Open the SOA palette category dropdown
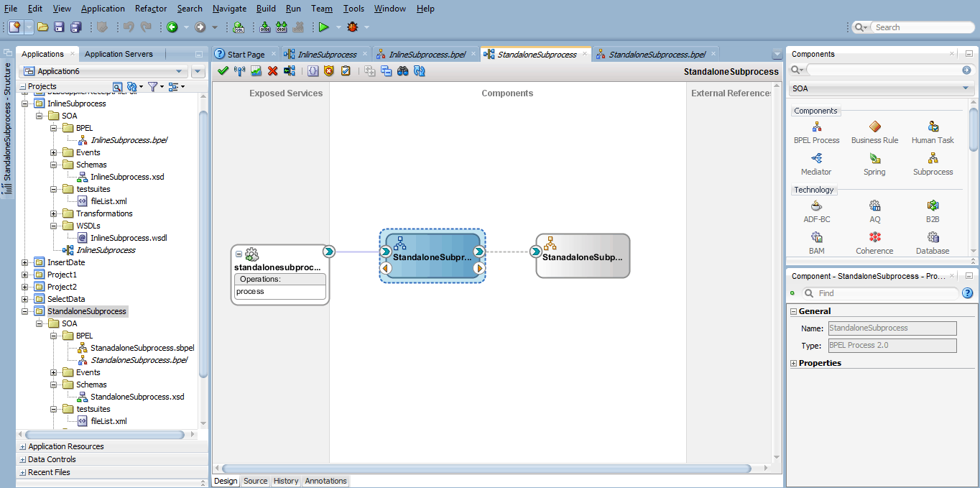The height and width of the screenshot is (488, 980). (966, 88)
